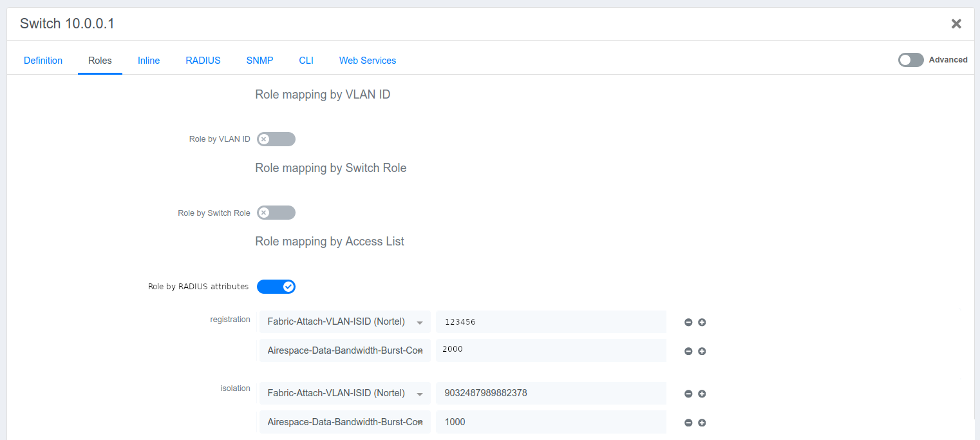
Task: Click the registration role label
Action: coord(230,320)
